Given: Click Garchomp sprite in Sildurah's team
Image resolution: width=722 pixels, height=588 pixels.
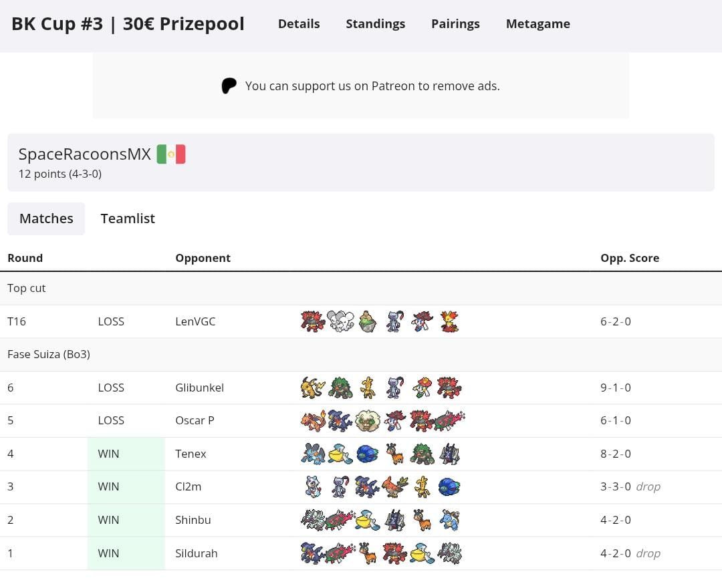Looking at the screenshot, I should (x=313, y=553).
